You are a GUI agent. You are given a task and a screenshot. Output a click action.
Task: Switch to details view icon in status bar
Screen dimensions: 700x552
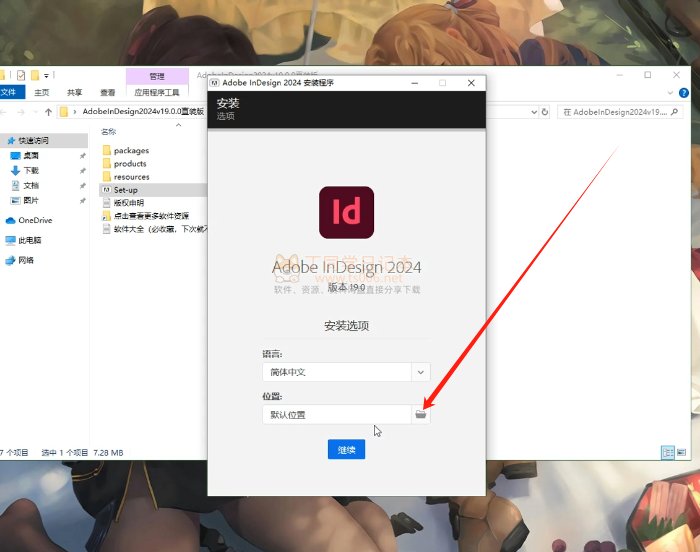pyautogui.click(x=667, y=452)
